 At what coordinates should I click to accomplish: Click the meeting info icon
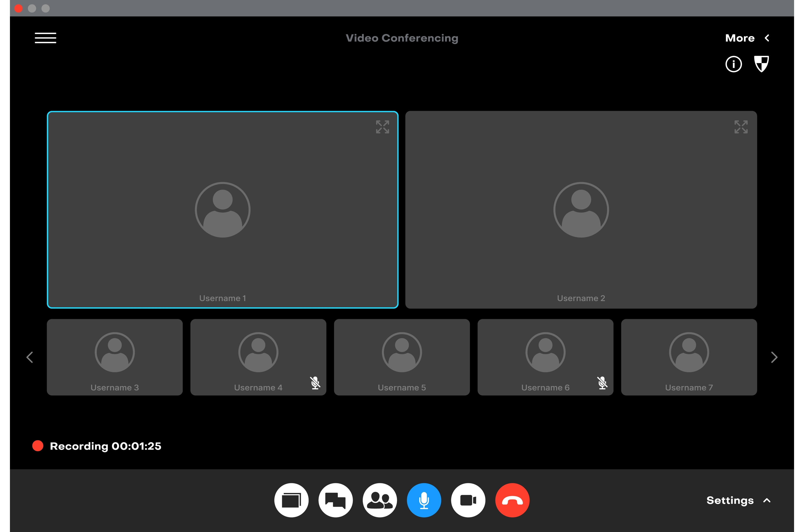click(x=733, y=64)
